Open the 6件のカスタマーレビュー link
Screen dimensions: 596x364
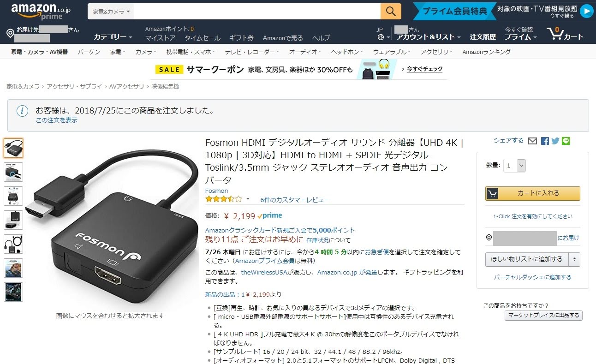(x=295, y=200)
